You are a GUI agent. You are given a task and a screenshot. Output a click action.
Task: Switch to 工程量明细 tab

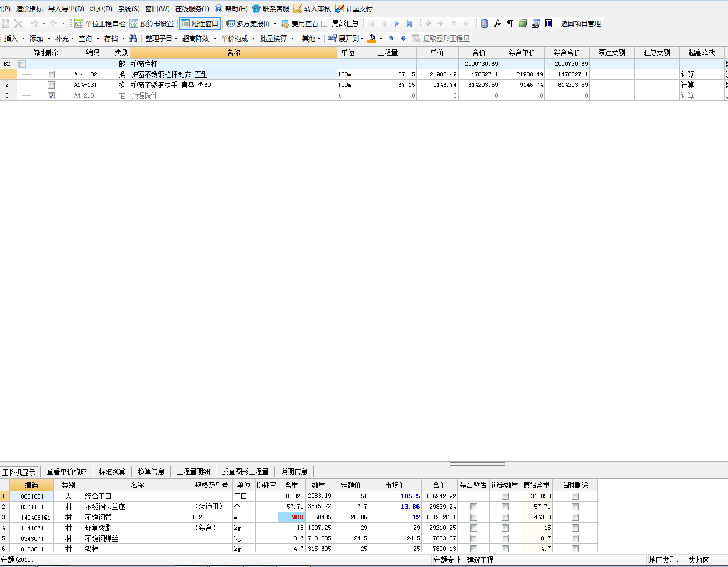(193, 472)
